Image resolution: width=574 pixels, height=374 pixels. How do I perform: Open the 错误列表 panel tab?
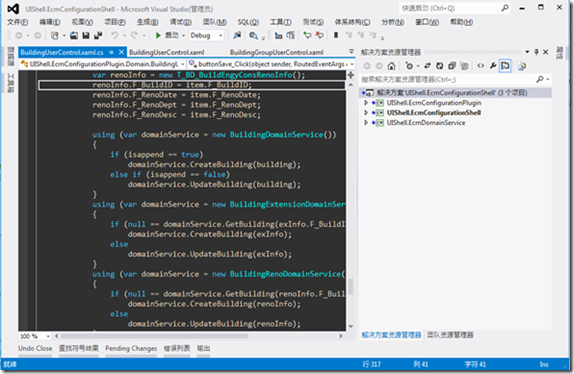[177, 348]
